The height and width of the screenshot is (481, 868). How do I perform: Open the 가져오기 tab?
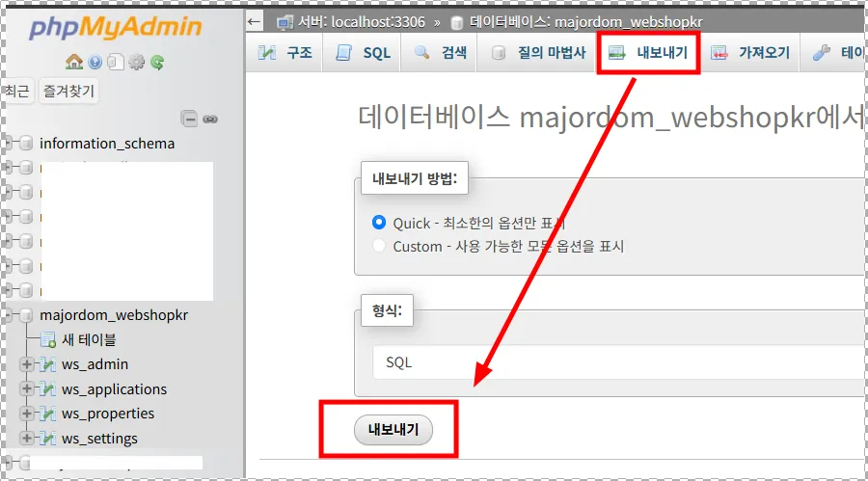750,53
